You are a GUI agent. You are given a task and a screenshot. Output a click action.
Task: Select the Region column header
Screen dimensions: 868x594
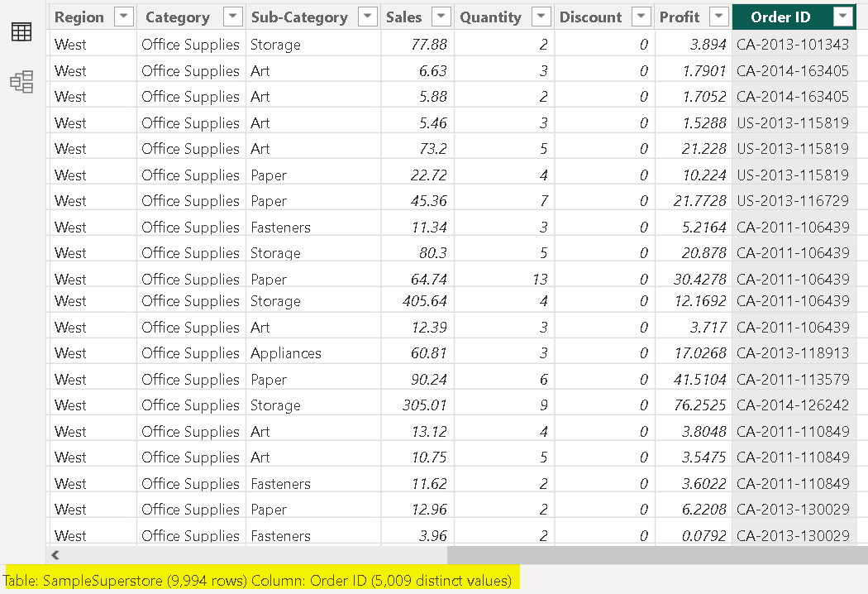click(79, 17)
